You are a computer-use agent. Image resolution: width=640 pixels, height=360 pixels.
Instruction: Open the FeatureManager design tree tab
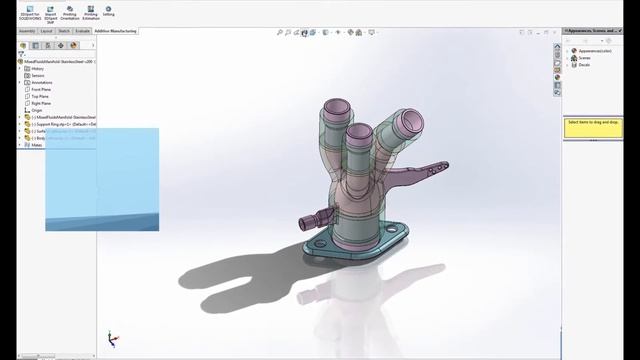pos(23,45)
